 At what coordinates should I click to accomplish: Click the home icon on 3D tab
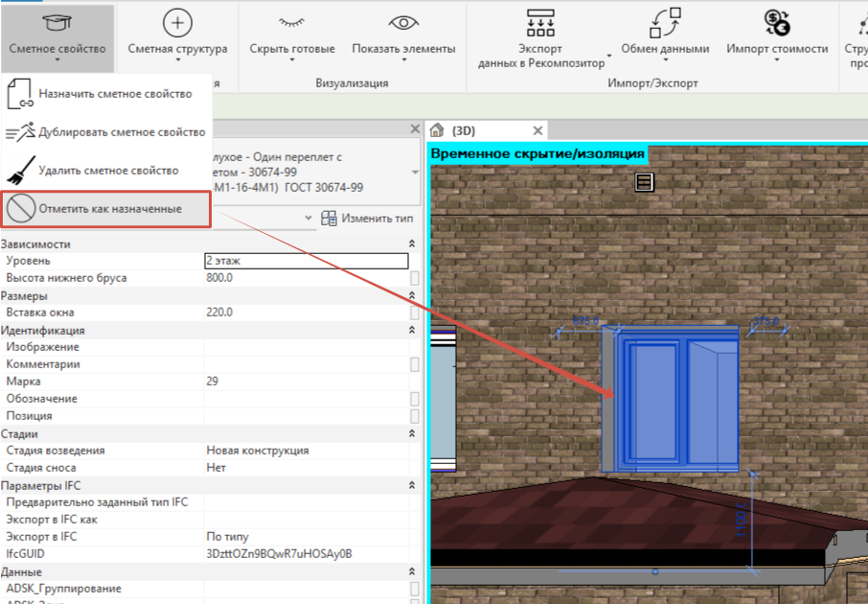tap(437, 130)
